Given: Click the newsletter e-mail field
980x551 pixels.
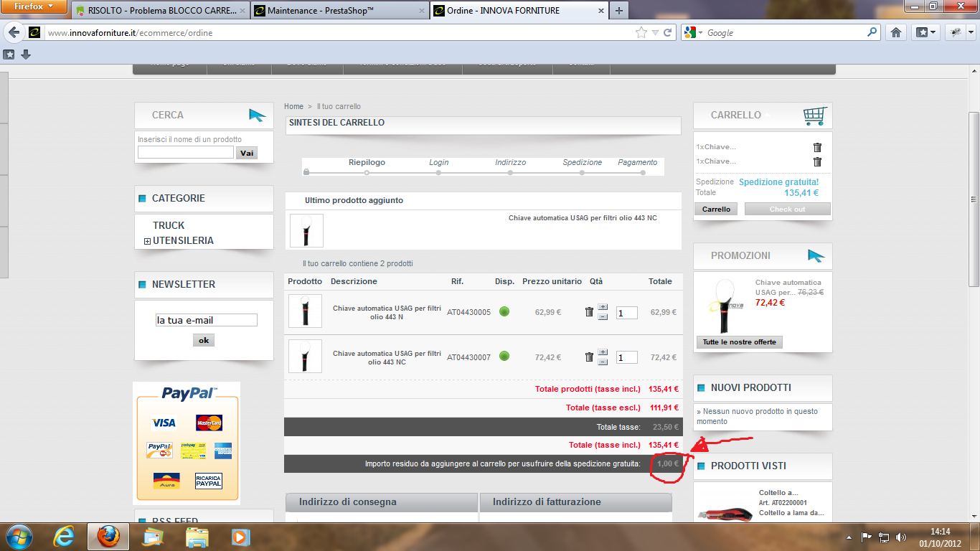Looking at the screenshot, I should point(207,320).
